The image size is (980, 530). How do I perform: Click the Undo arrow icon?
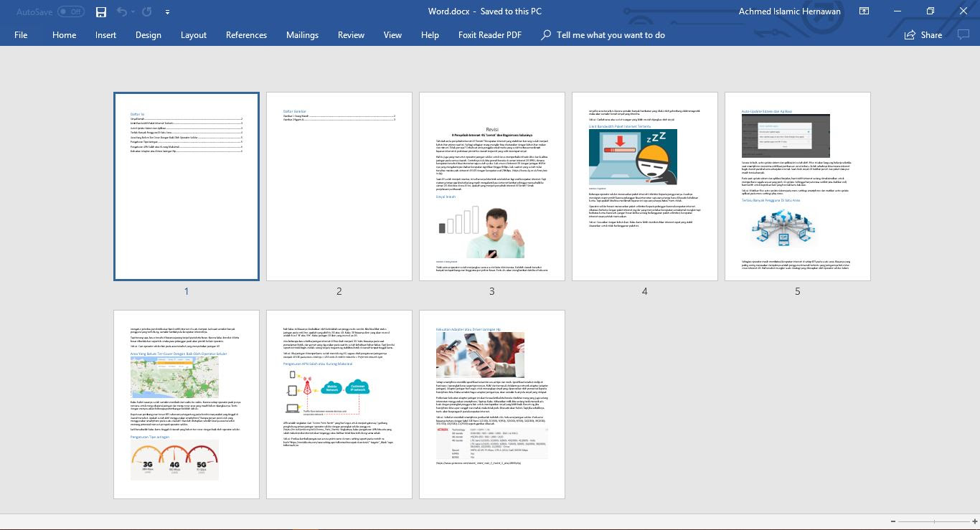click(121, 11)
